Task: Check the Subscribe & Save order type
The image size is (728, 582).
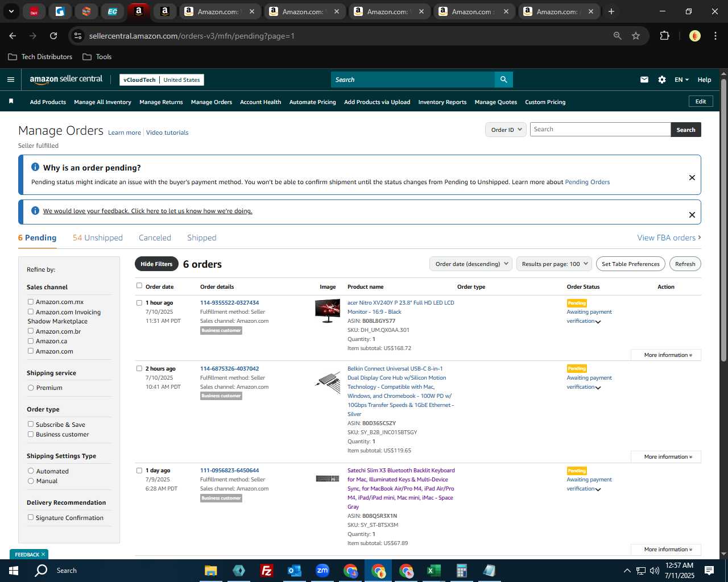Action: point(31,424)
